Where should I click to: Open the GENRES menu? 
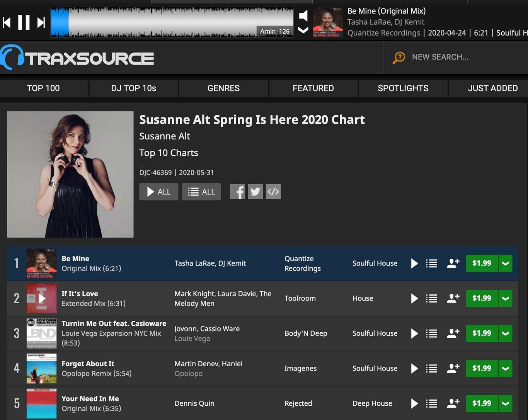pyautogui.click(x=223, y=88)
